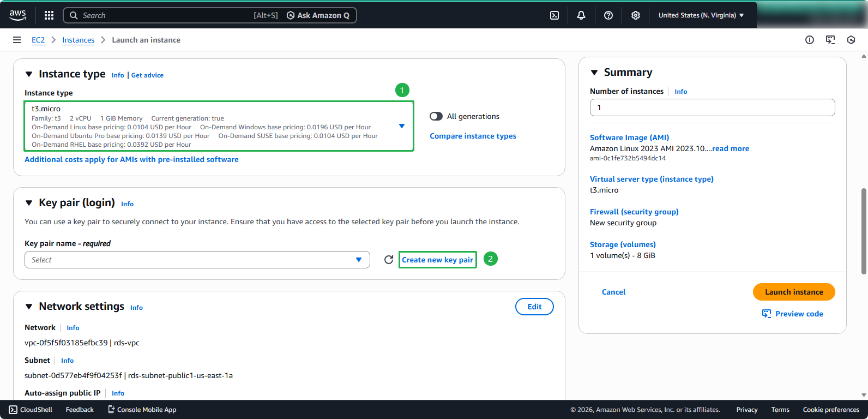The height and width of the screenshot is (419, 868).
Task: Collapse the Summary panel
Action: [x=594, y=73]
